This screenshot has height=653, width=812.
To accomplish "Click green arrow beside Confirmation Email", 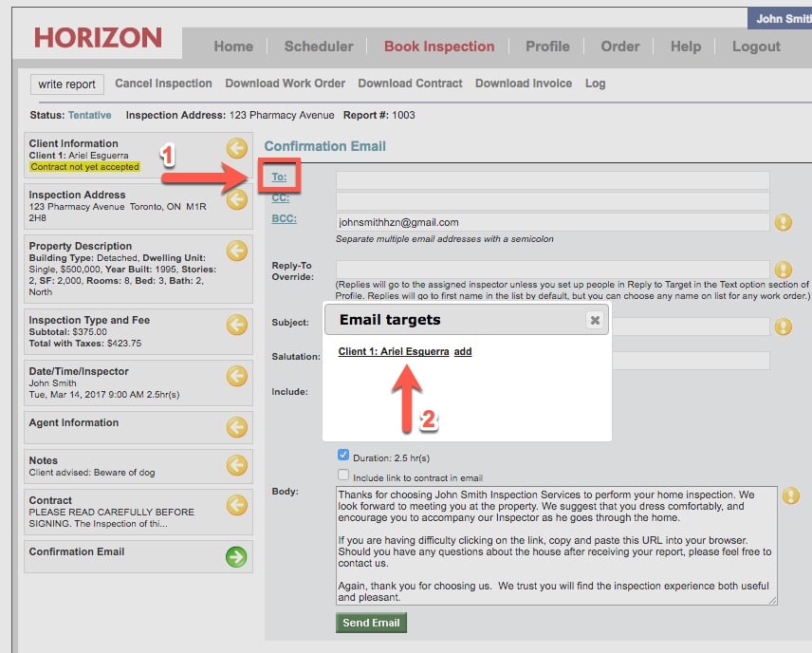I will 236,557.
